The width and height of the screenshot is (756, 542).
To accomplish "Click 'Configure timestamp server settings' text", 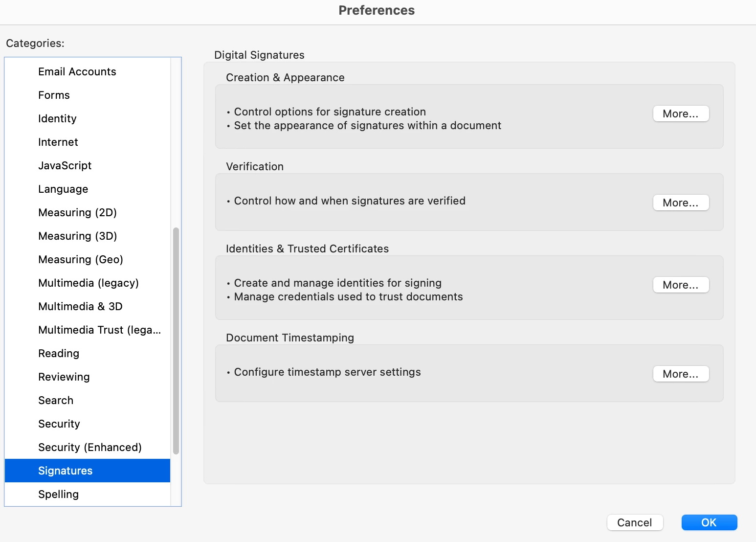I will [x=327, y=372].
